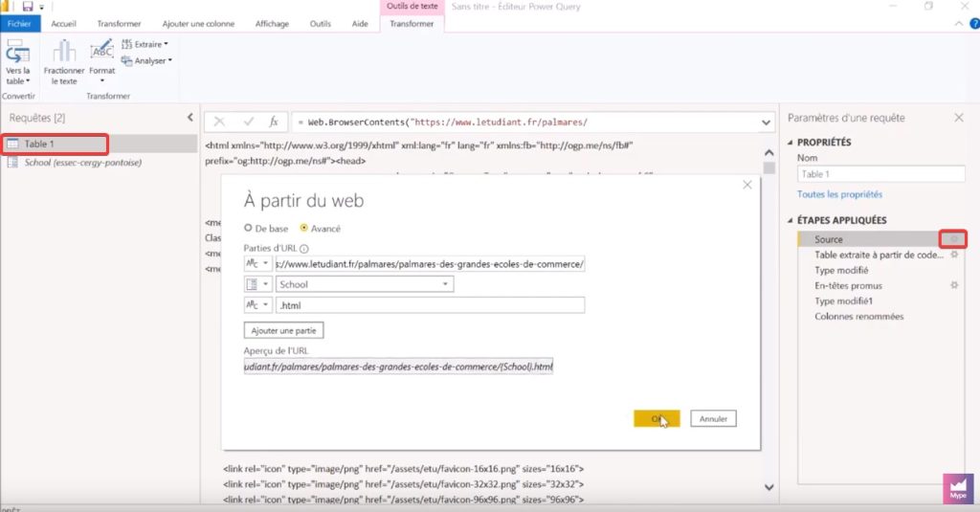
Task: Open gear for En-têtes promus step
Action: pos(954,285)
